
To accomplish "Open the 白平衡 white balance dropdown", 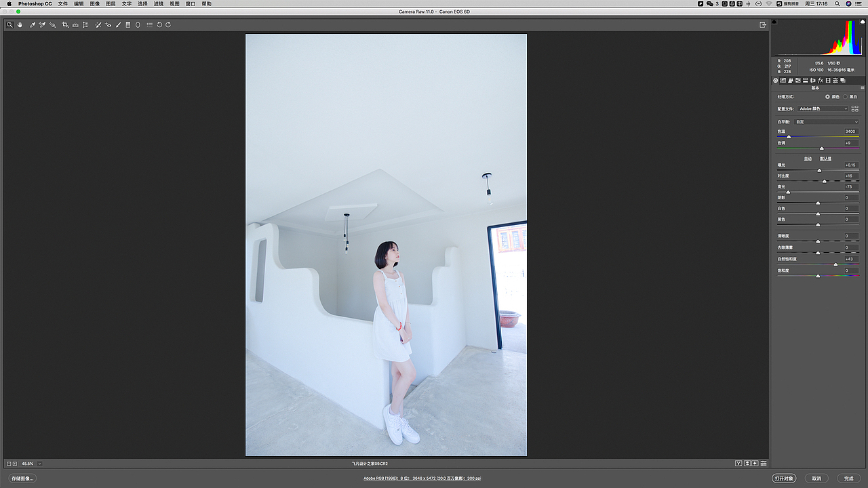I will coord(827,122).
